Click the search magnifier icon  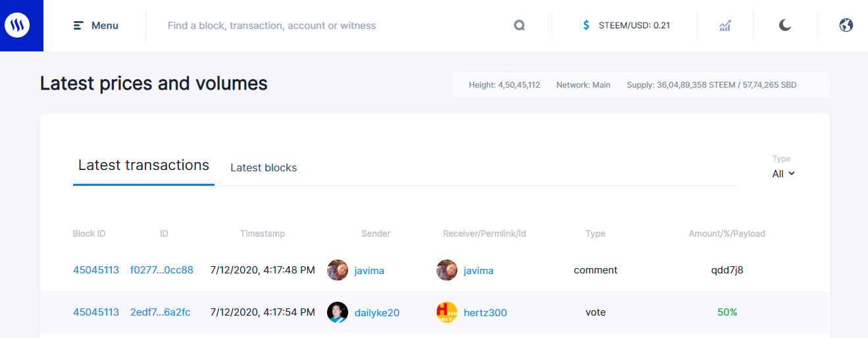coord(519,26)
